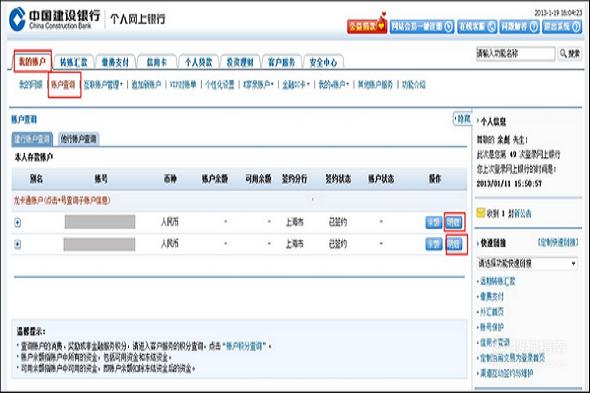Click the blue button left of 明细, first row
This screenshot has height=393, width=590.
pyautogui.click(x=434, y=222)
